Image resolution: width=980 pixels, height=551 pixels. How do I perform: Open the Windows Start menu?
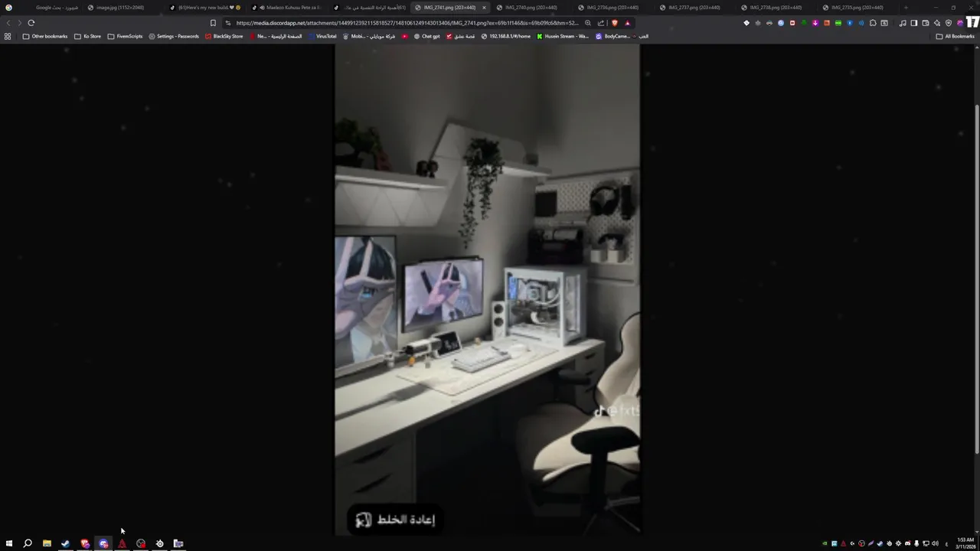pyautogui.click(x=9, y=543)
